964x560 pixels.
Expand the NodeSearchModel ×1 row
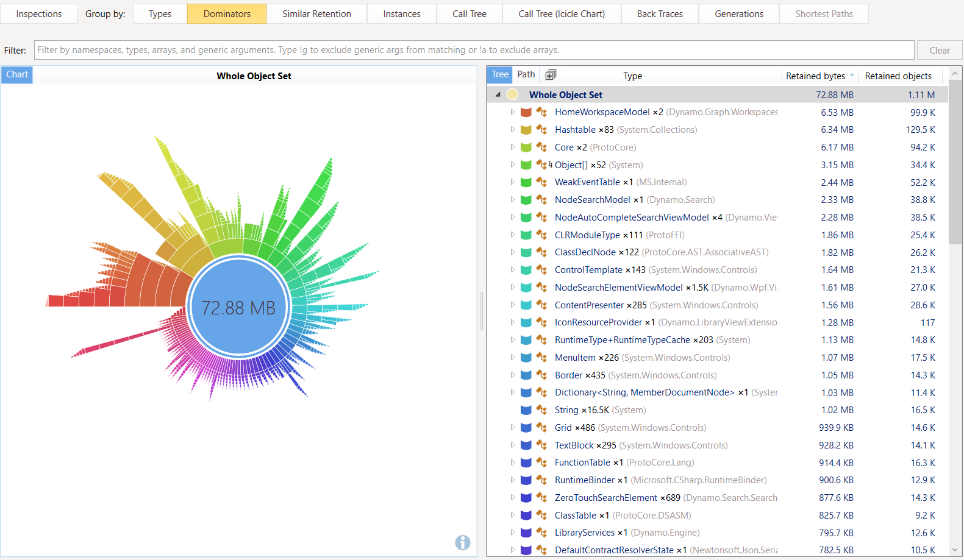513,200
